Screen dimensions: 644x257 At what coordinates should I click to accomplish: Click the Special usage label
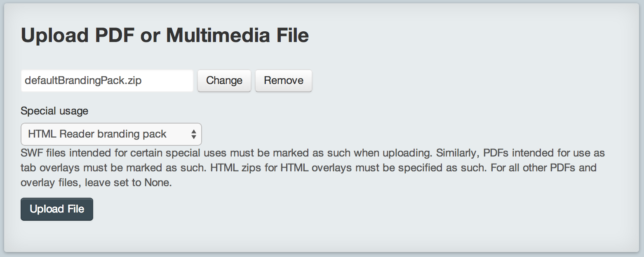click(x=54, y=111)
